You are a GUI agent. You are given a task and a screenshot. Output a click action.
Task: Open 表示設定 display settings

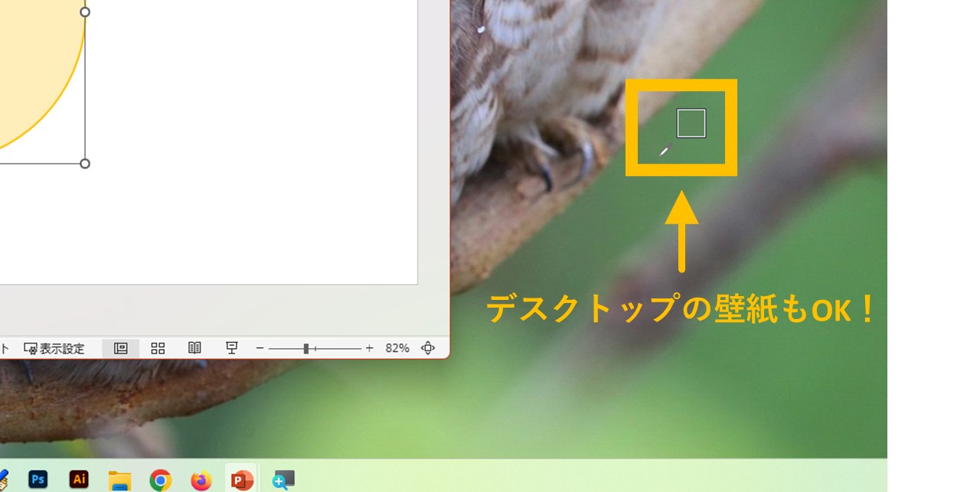[x=54, y=348]
